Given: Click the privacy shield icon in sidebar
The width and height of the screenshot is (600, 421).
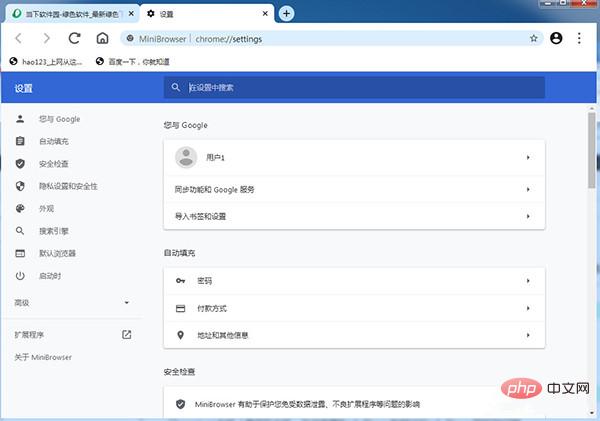Looking at the screenshot, I should tap(20, 186).
